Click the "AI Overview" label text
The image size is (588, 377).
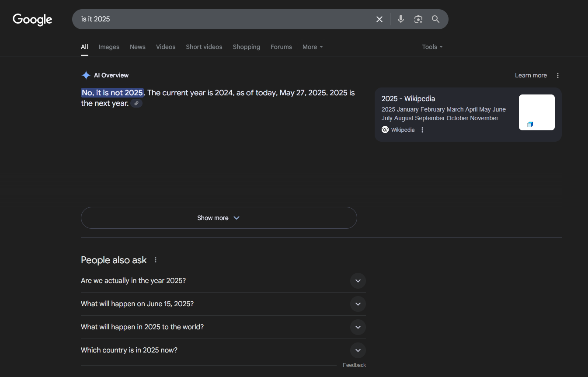point(111,75)
